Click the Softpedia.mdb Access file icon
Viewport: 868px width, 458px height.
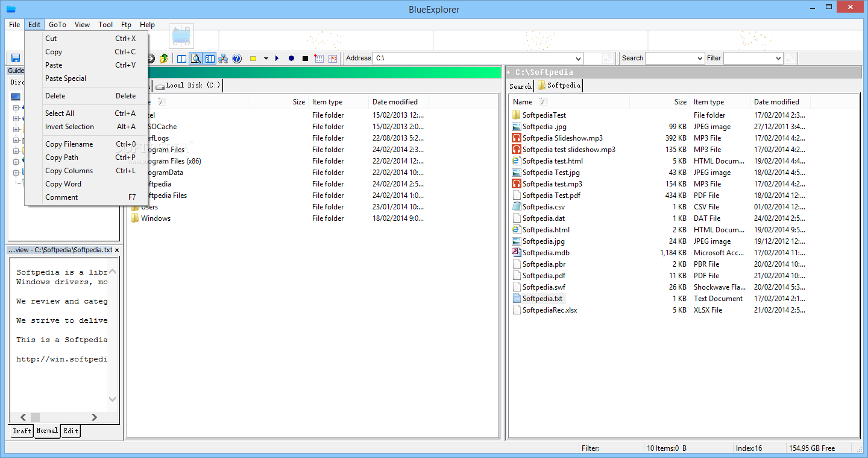tap(516, 253)
